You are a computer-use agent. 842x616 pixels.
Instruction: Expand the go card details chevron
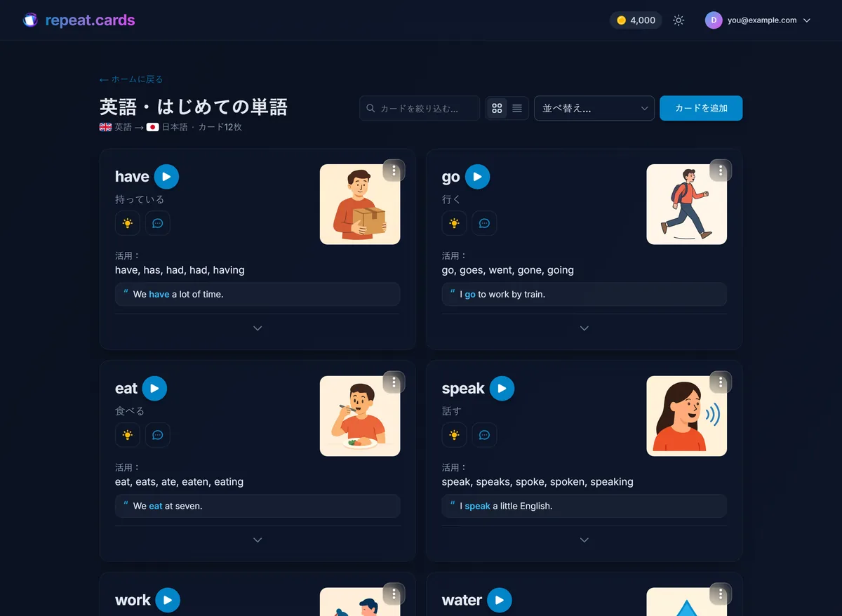tap(584, 328)
